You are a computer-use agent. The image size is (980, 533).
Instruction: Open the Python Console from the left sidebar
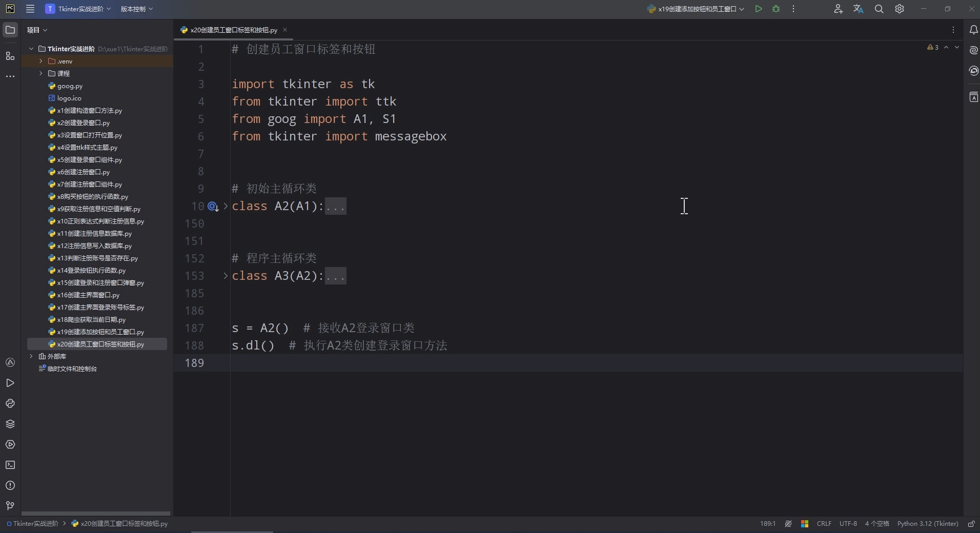10,404
